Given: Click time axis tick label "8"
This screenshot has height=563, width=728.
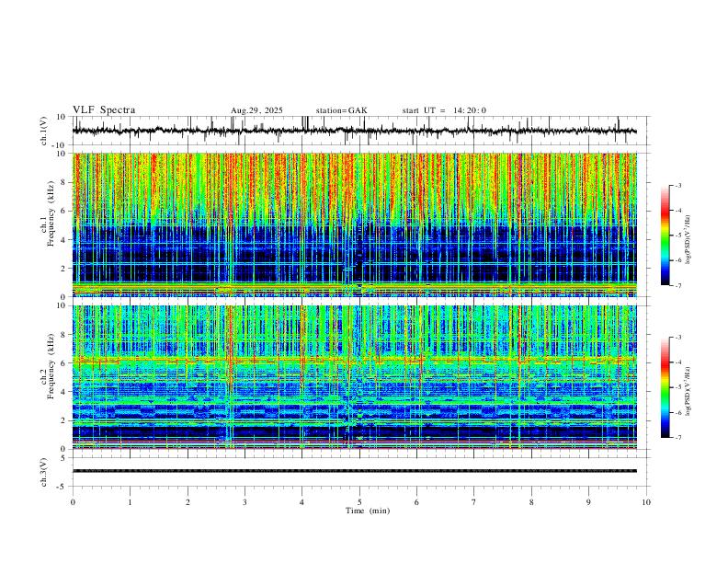Looking at the screenshot, I should click(x=531, y=502).
